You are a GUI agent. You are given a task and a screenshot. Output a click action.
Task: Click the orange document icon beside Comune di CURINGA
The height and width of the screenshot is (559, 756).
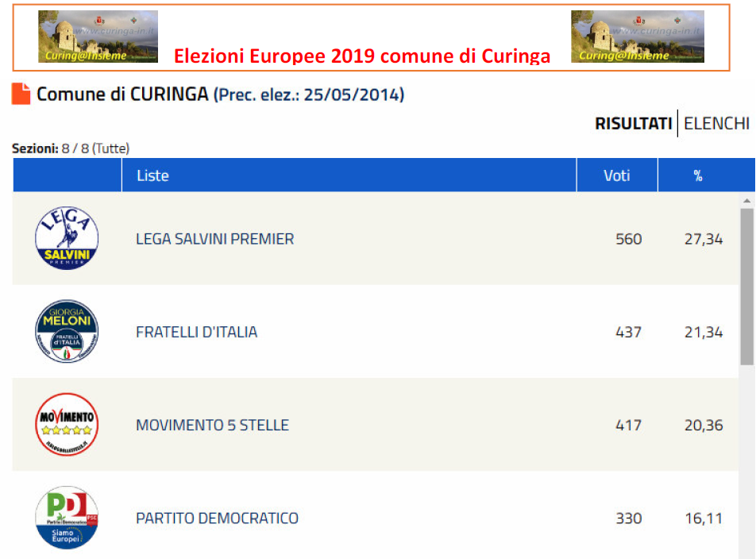(21, 94)
